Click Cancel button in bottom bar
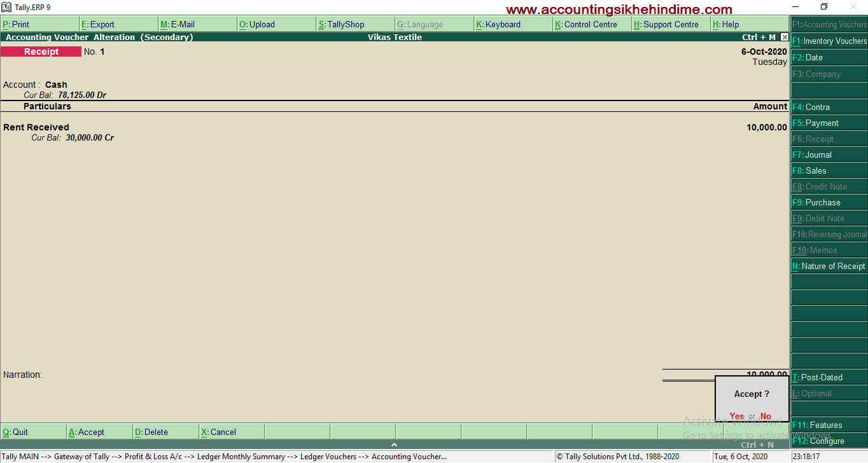 231,432
